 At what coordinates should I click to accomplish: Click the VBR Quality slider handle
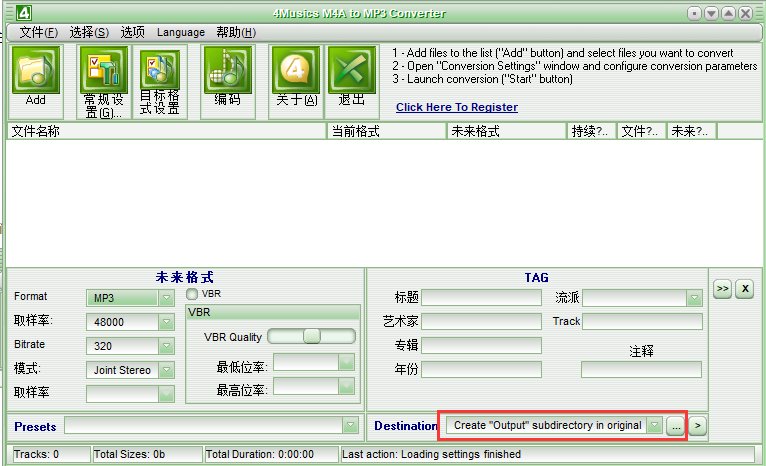[x=312, y=336]
